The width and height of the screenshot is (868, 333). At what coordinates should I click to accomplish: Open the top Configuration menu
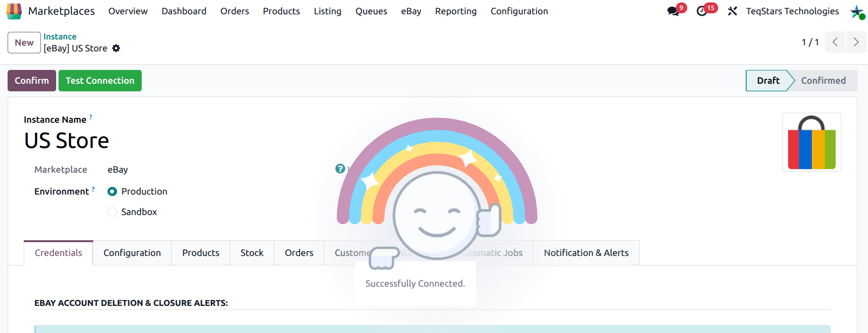coord(519,11)
